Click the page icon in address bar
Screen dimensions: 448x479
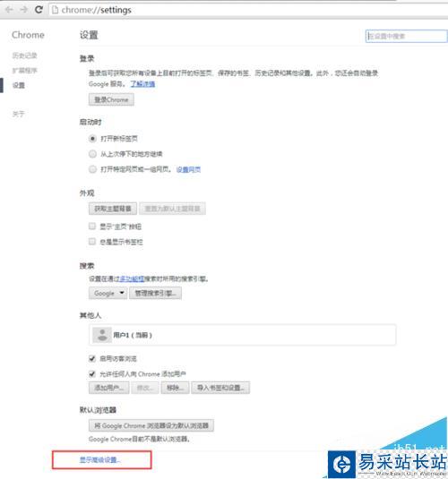(x=55, y=10)
